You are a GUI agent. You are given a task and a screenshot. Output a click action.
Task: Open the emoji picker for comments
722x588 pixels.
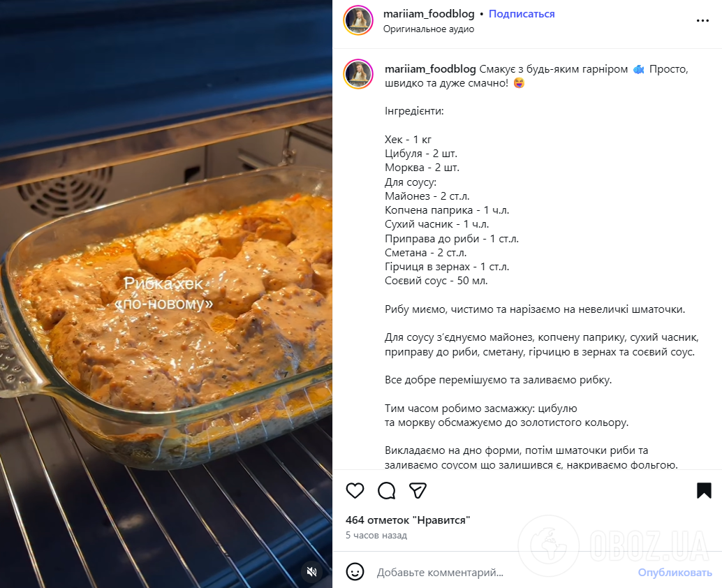[355, 572]
